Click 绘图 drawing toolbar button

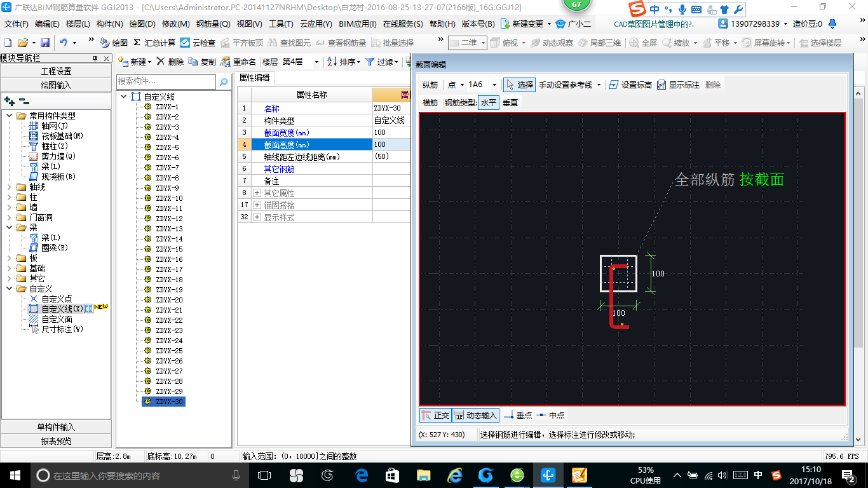click(x=114, y=43)
